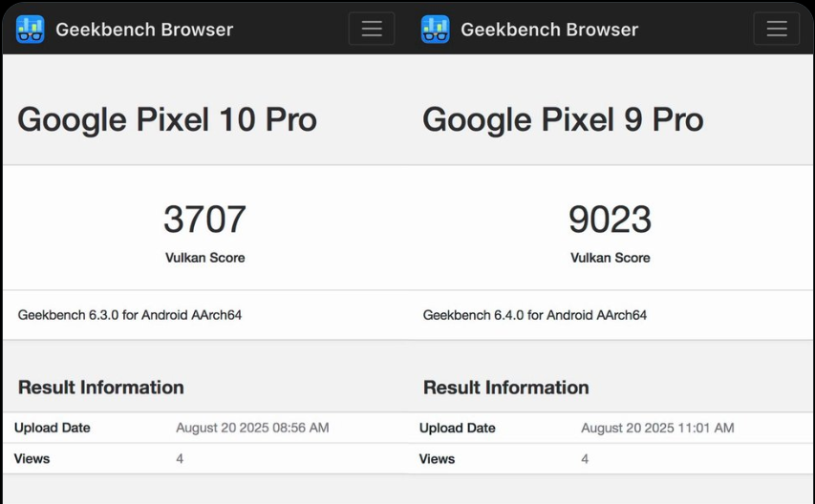This screenshot has width=815, height=504.
Task: Click the 9023 Vulkan score value
Action: (x=610, y=220)
